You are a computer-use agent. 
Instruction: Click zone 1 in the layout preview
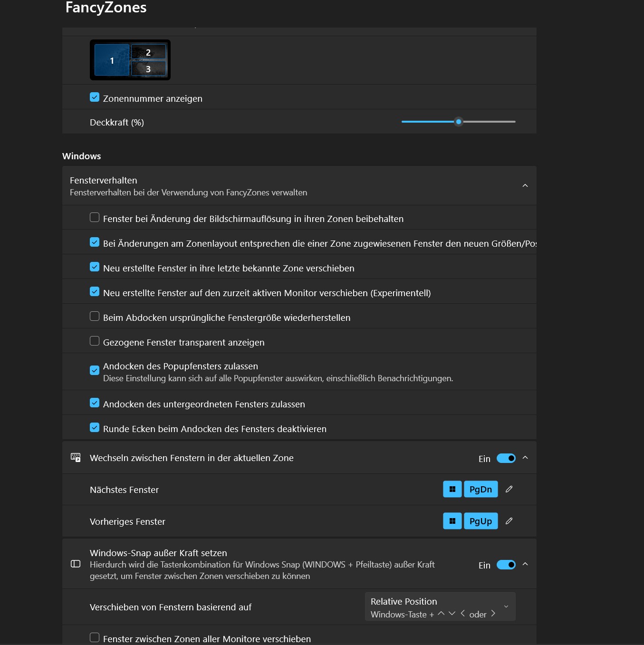(x=112, y=60)
